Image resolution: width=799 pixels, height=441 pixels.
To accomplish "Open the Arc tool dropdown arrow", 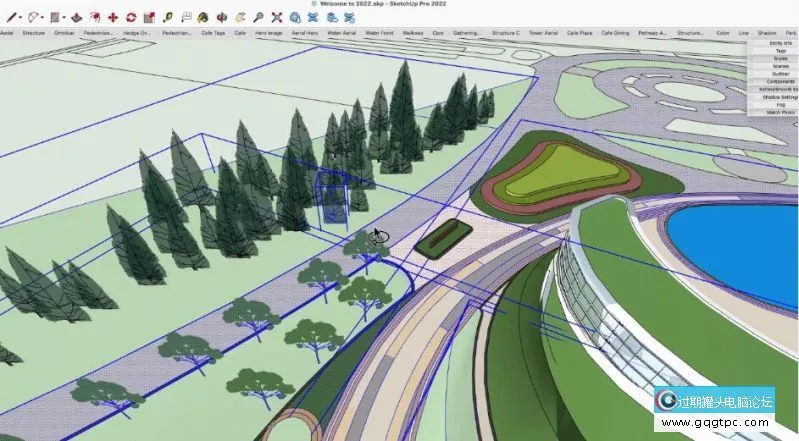I will click(44, 18).
